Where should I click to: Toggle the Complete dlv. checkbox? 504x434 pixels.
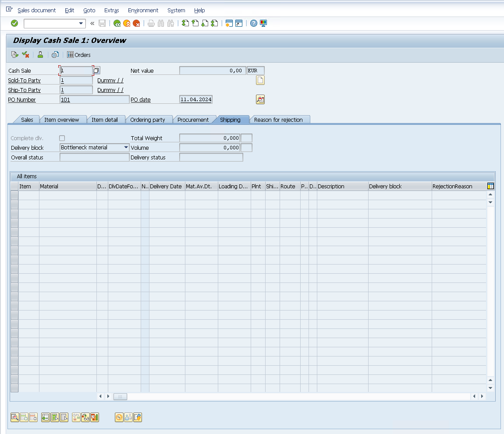click(x=62, y=138)
